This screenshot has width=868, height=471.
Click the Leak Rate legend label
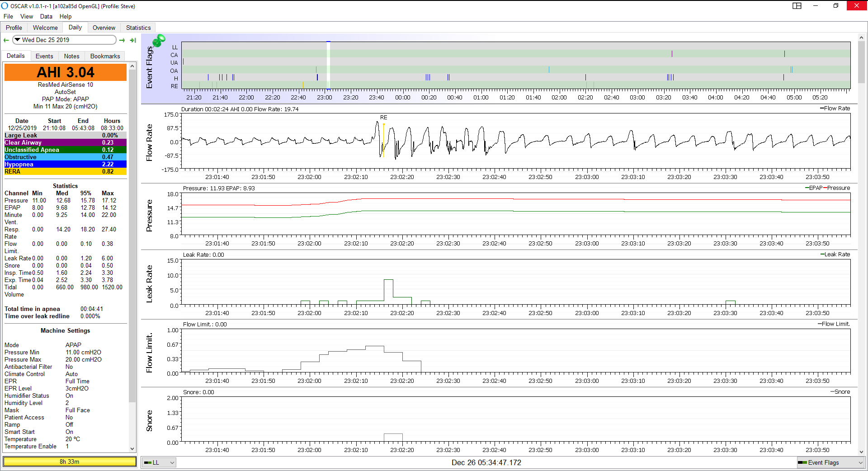click(835, 254)
